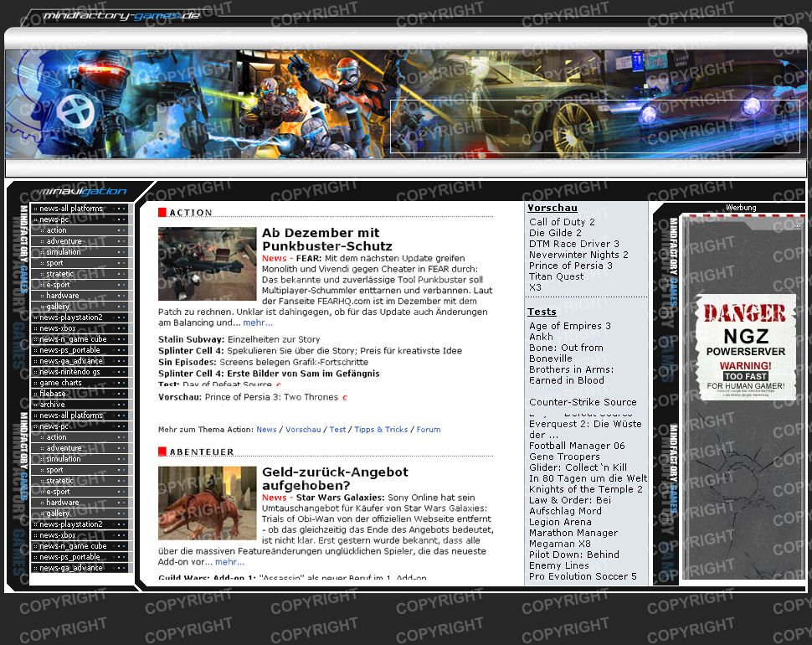Viewport: 812px width, 645px height.
Task: Open Sin Episodes screens news line
Action: pos(263,362)
